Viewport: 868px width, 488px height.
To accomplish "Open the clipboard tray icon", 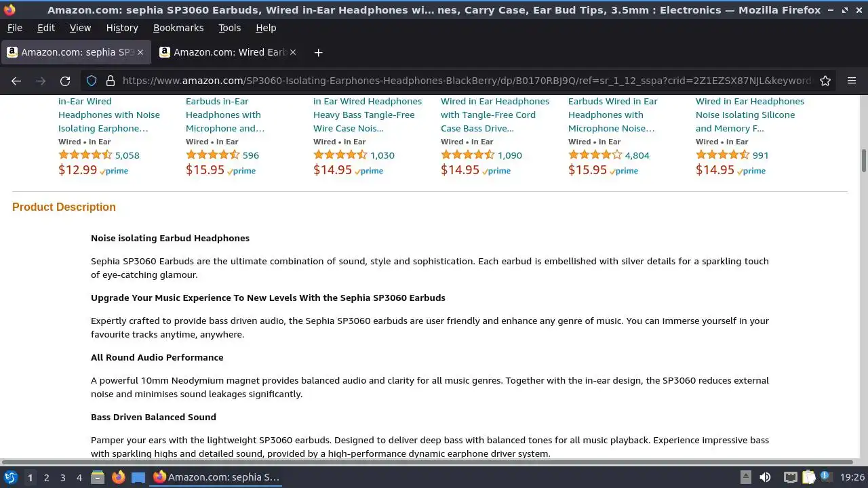I will tap(808, 477).
